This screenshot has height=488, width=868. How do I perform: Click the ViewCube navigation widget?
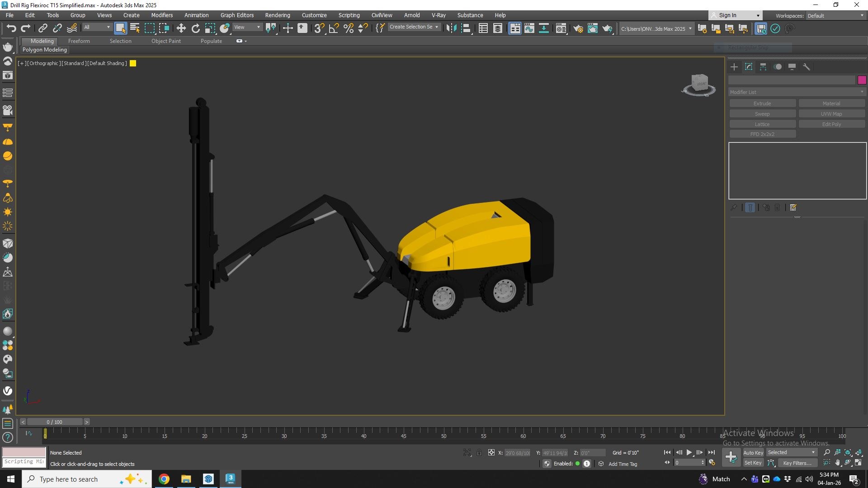pos(699,85)
